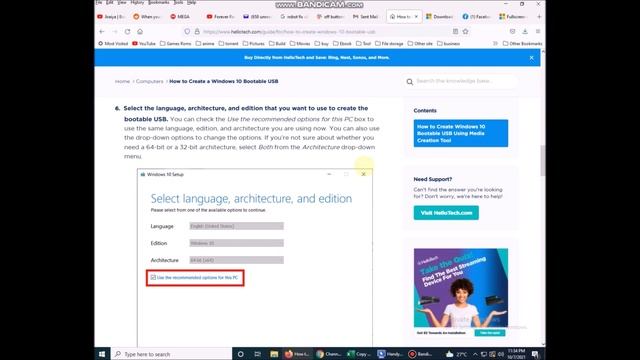Screen dimensions: 640x360
Task: Expand the File storage bookmark folder
Action: (389, 43)
